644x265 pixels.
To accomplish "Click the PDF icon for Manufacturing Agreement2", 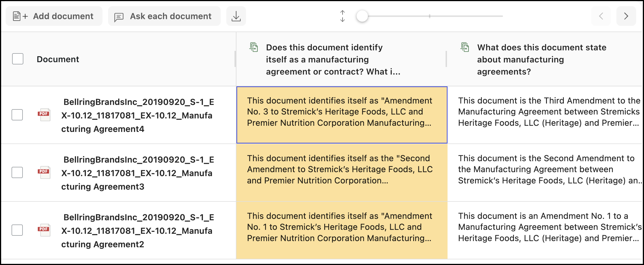I will pos(44,230).
